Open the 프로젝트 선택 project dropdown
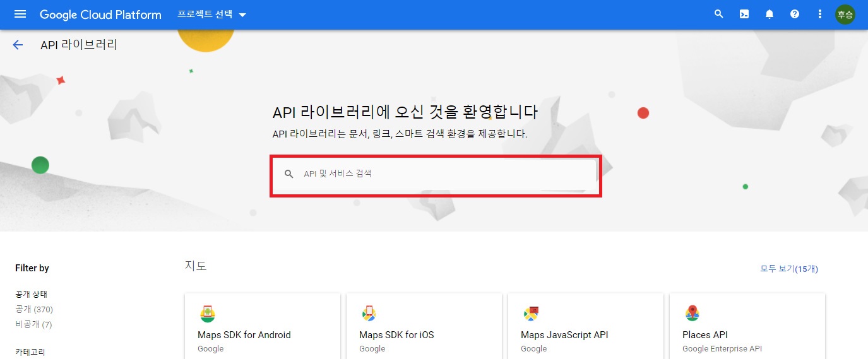The image size is (868, 359). click(211, 15)
